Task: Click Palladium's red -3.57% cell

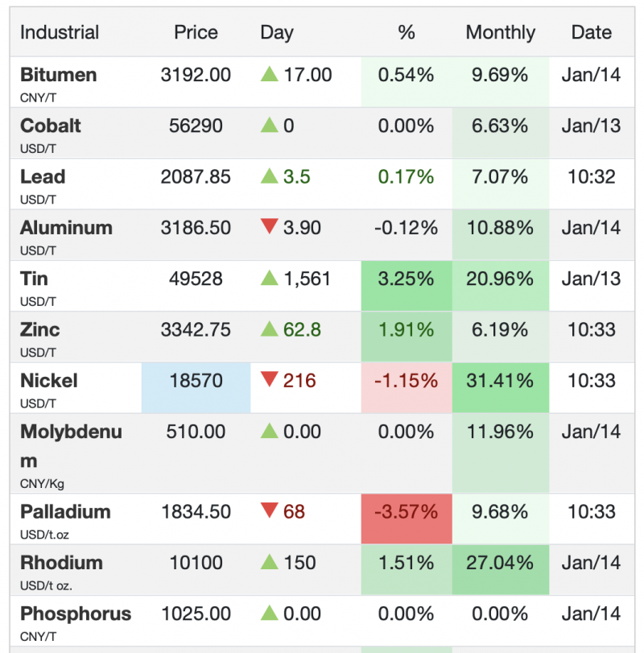Action: (x=407, y=512)
